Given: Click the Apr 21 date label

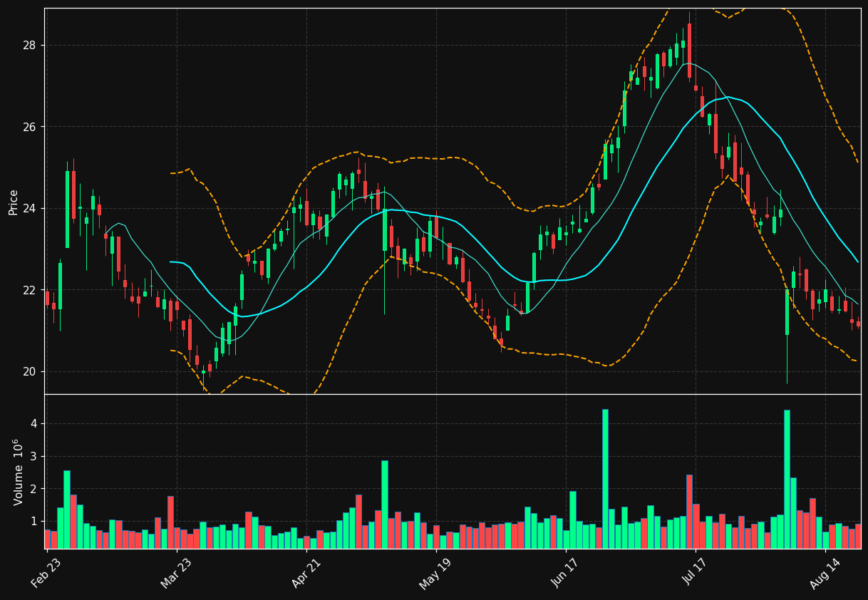Looking at the screenshot, I should coord(306,573).
